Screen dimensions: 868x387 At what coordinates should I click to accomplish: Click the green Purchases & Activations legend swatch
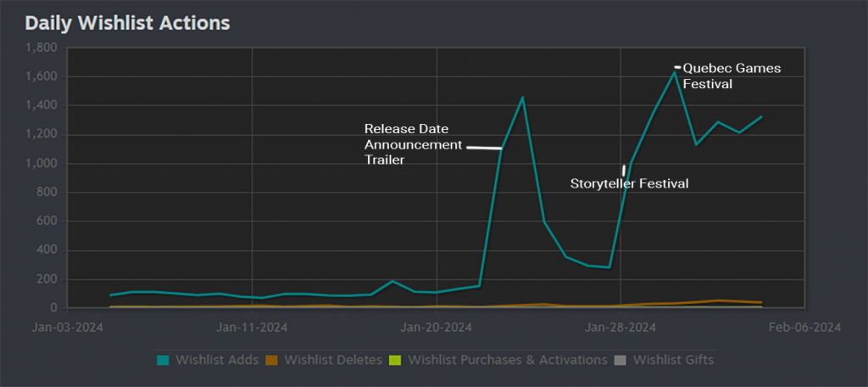click(396, 360)
